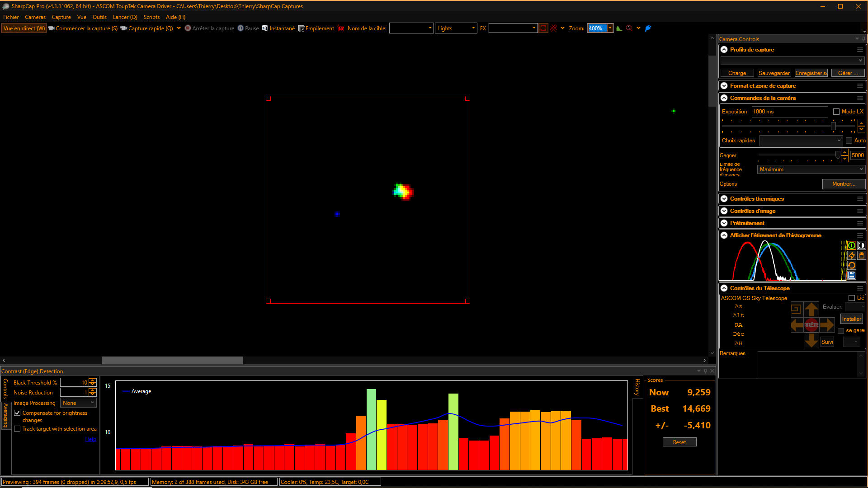Check the se garer park checkbox

pyautogui.click(x=841, y=331)
